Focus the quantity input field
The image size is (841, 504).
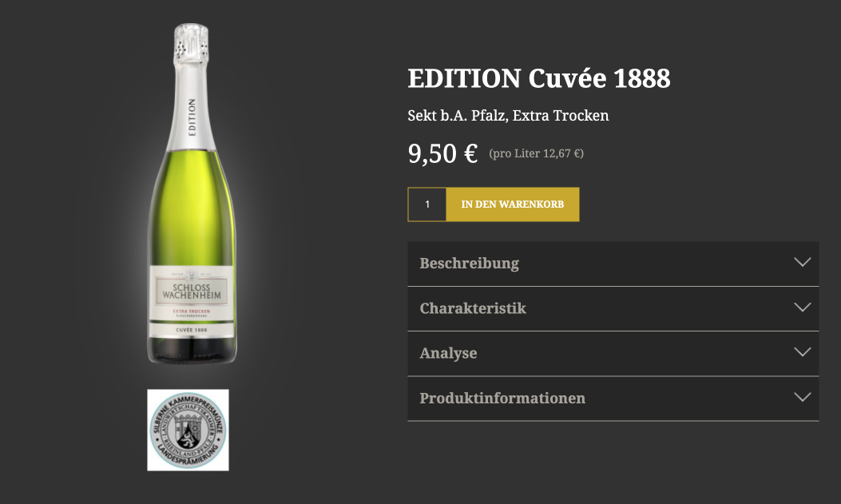(x=427, y=204)
